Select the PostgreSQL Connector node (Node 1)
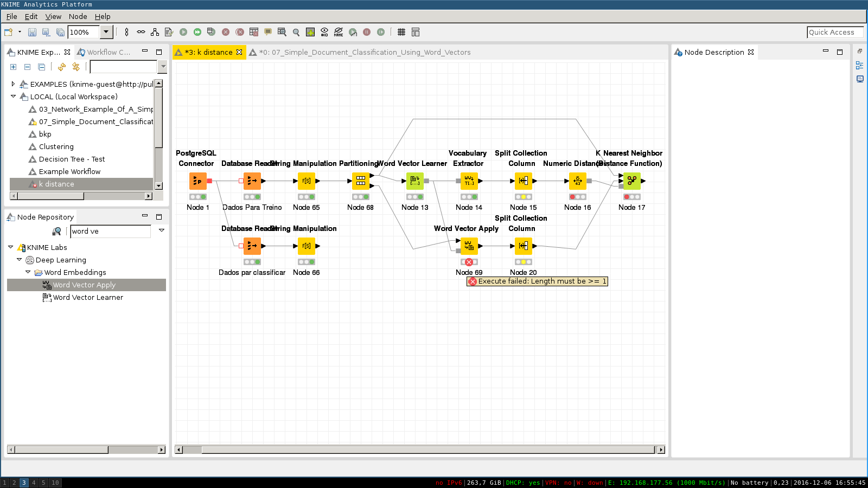 point(197,181)
